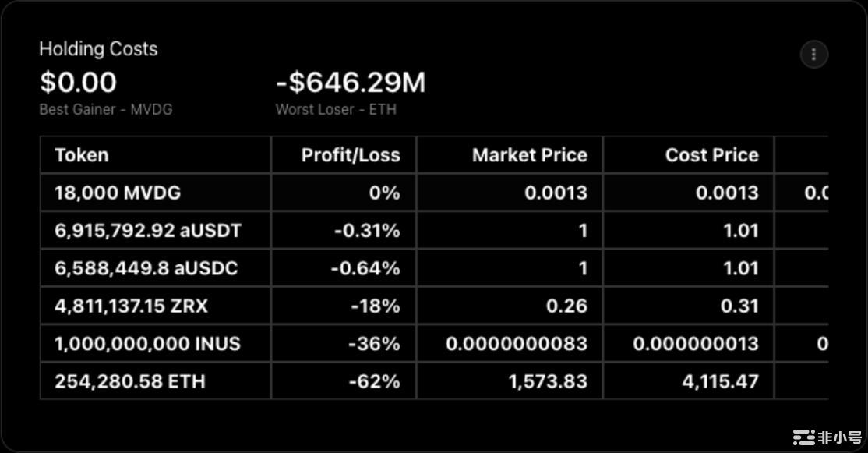Click the Cost Price column header
The image size is (868, 453).
coord(711,155)
